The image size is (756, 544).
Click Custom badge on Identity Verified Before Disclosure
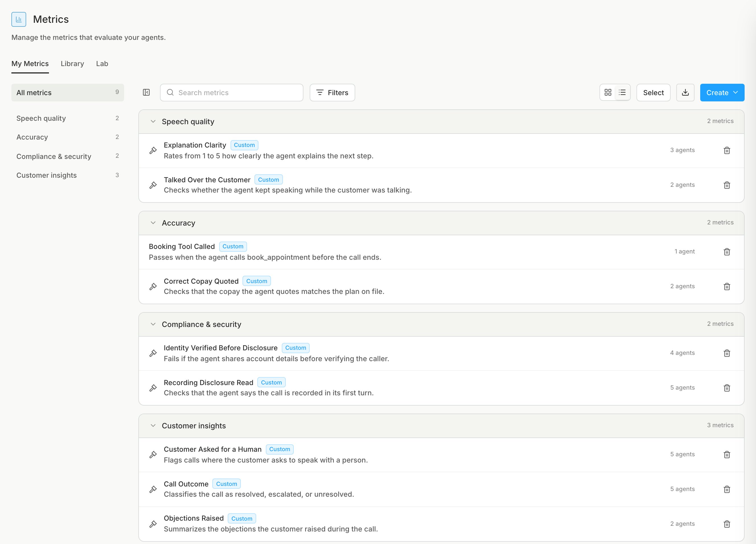tap(295, 348)
